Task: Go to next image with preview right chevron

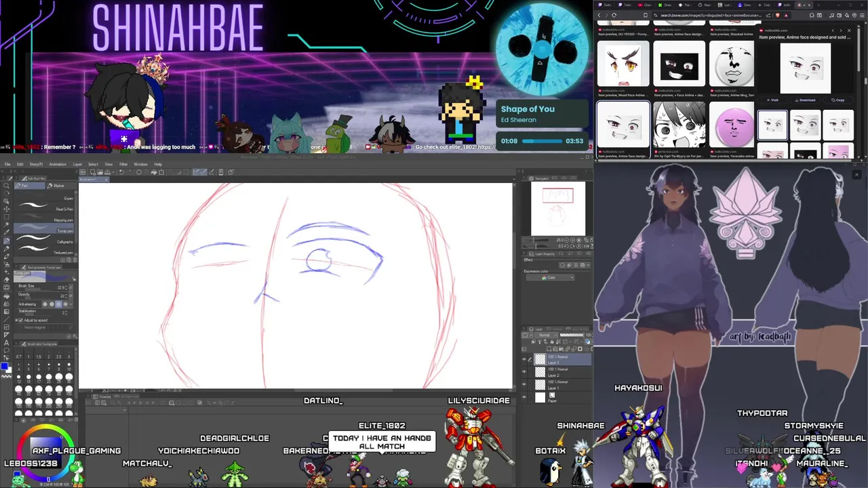Action: (x=841, y=30)
